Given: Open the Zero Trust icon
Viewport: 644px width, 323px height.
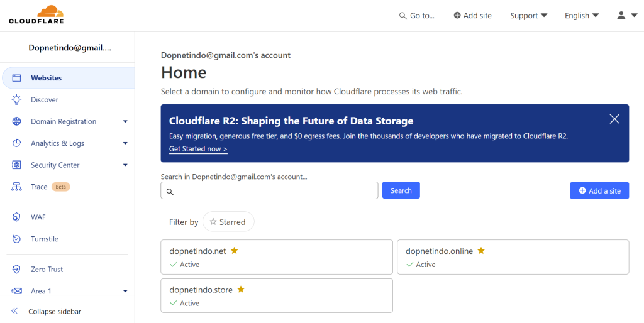Looking at the screenshot, I should coord(16,269).
